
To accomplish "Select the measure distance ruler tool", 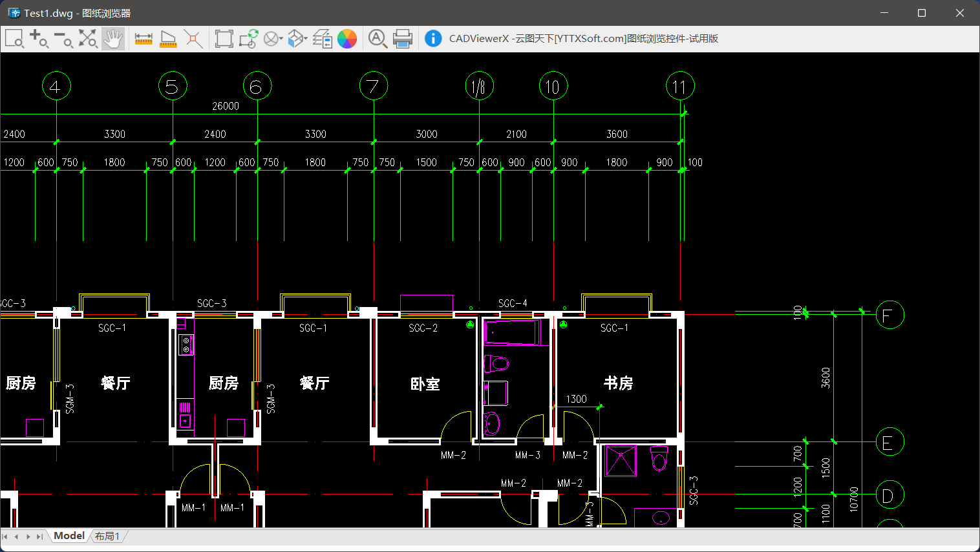I will click(x=144, y=39).
